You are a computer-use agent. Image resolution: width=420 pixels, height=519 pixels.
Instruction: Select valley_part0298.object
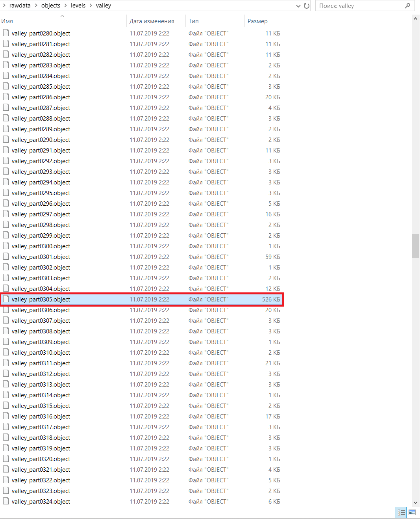(x=41, y=225)
